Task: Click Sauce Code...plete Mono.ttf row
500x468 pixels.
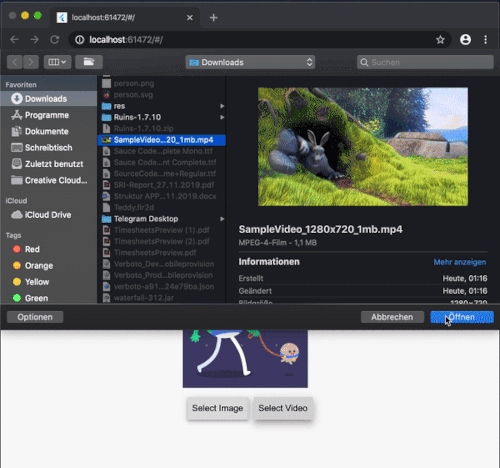Action: coord(162,151)
